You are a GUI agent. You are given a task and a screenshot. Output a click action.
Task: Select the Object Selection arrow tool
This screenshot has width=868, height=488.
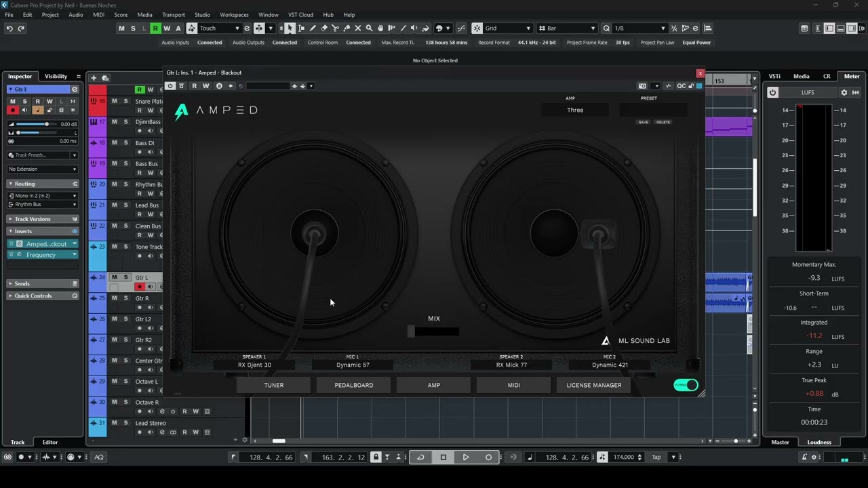pyautogui.click(x=290, y=28)
